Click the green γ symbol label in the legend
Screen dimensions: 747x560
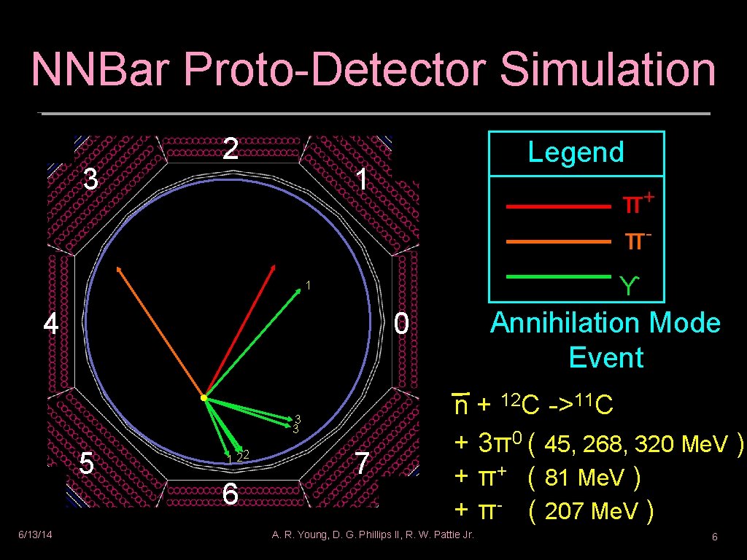630,286
